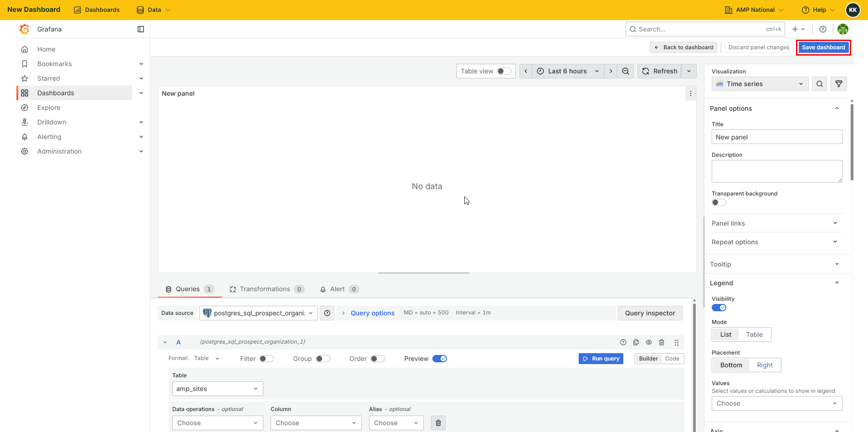Click the Run query button

click(601, 359)
